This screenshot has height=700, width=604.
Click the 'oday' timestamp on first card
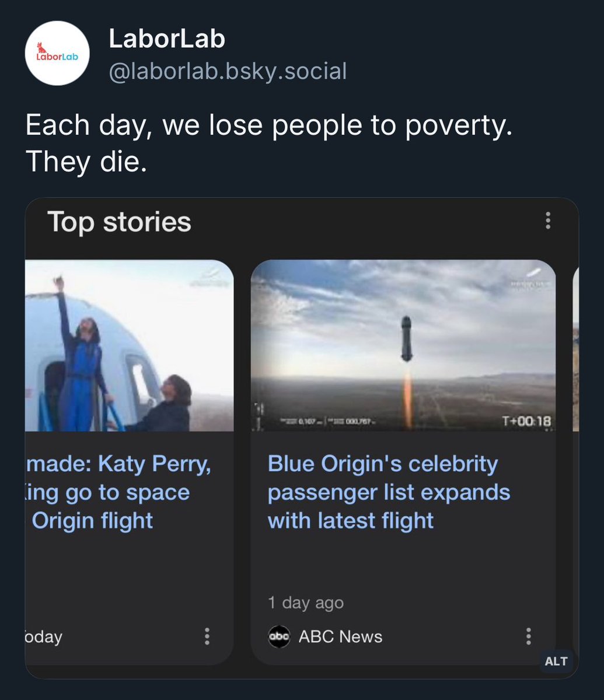tap(44, 636)
